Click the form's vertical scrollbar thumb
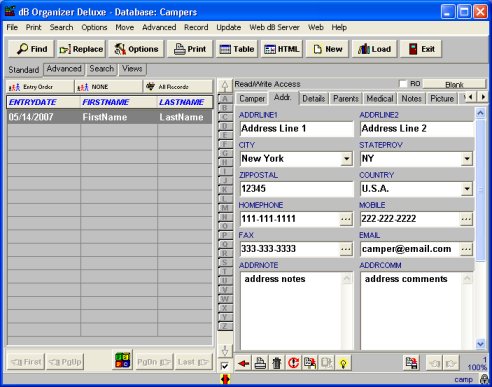The height and width of the screenshot is (387, 492). point(480,190)
